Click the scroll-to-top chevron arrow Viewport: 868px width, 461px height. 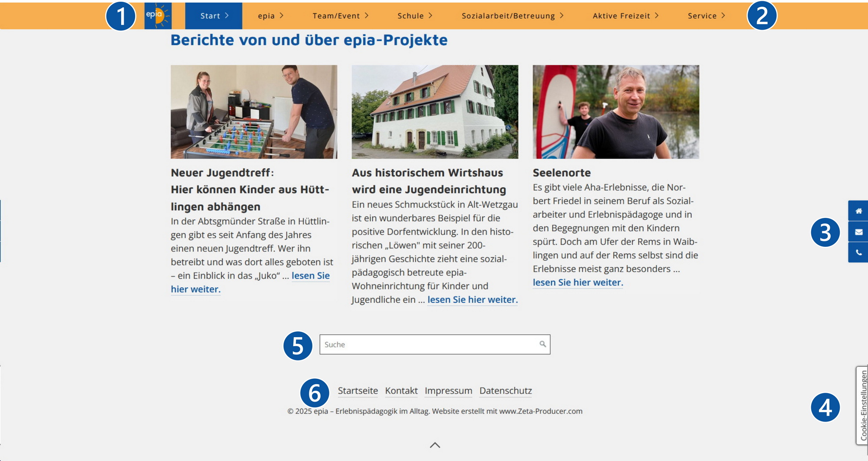(x=435, y=445)
